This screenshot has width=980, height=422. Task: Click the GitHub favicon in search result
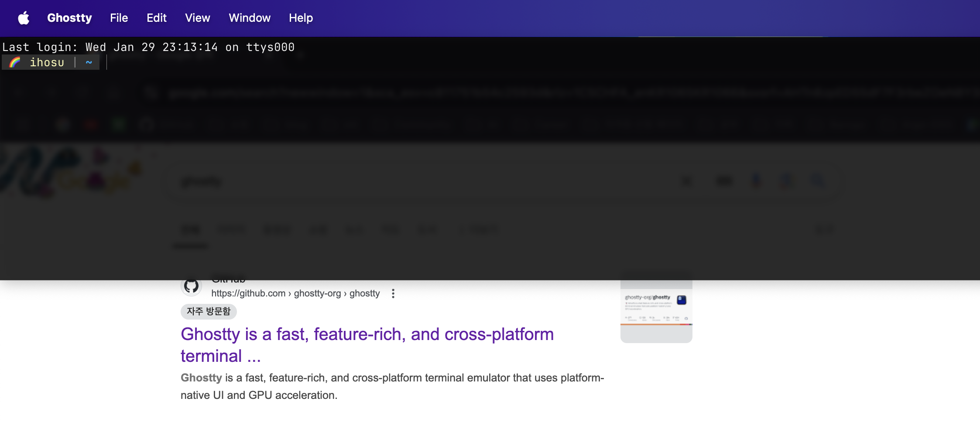pos(191,286)
